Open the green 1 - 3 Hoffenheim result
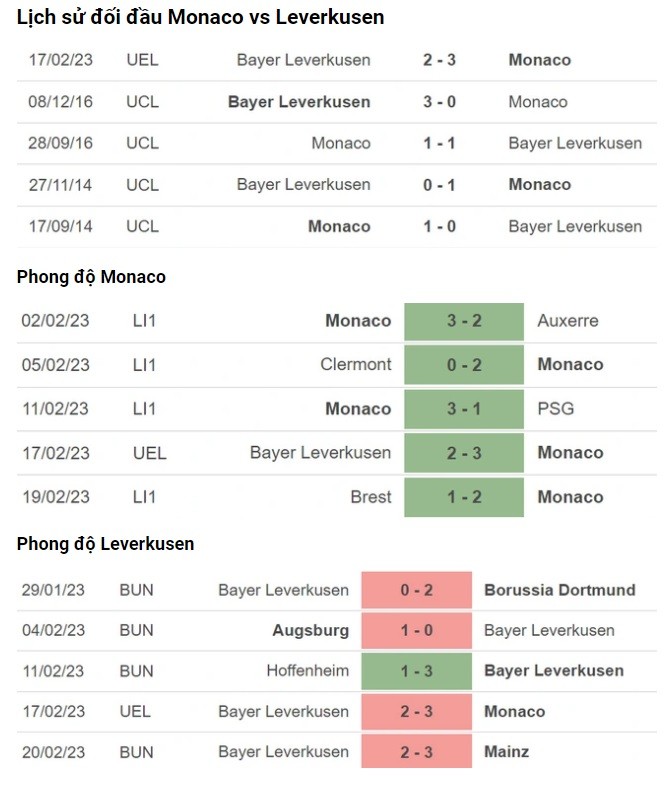The image size is (668, 786). (x=416, y=671)
